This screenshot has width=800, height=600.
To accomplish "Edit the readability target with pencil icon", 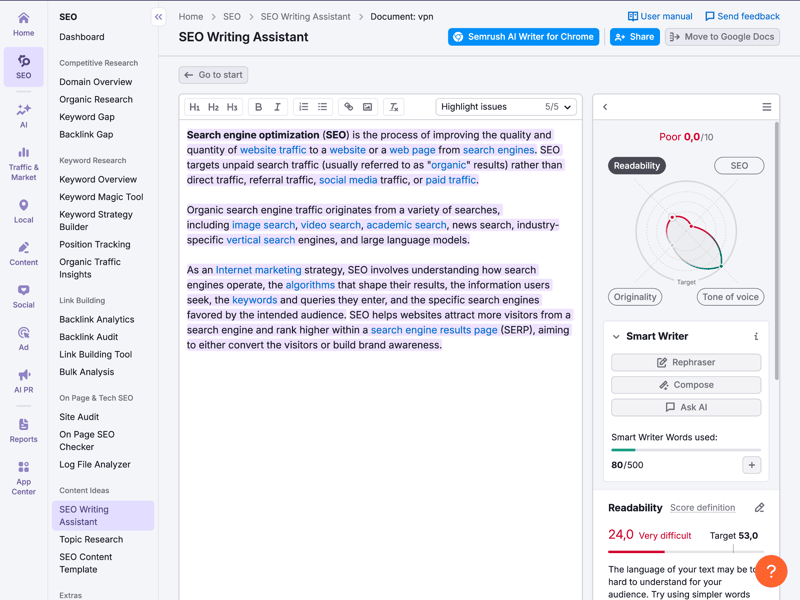I will (x=759, y=508).
